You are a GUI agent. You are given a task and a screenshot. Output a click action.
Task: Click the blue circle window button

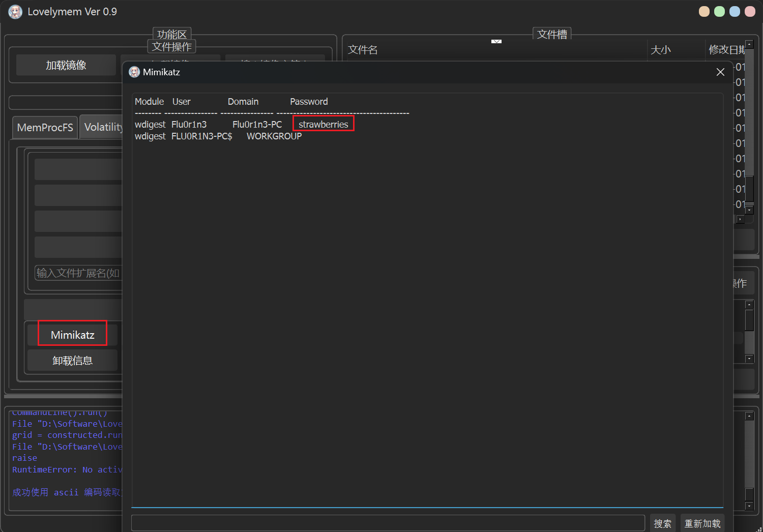[735, 12]
